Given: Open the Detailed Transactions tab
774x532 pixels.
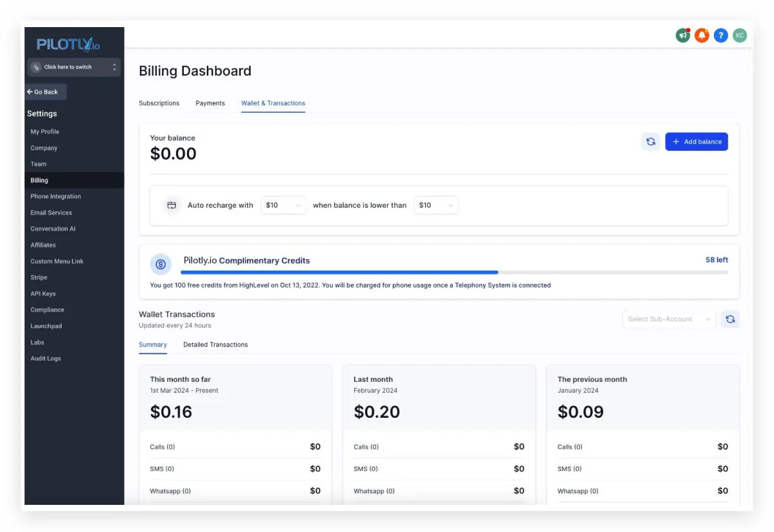Looking at the screenshot, I should [215, 345].
